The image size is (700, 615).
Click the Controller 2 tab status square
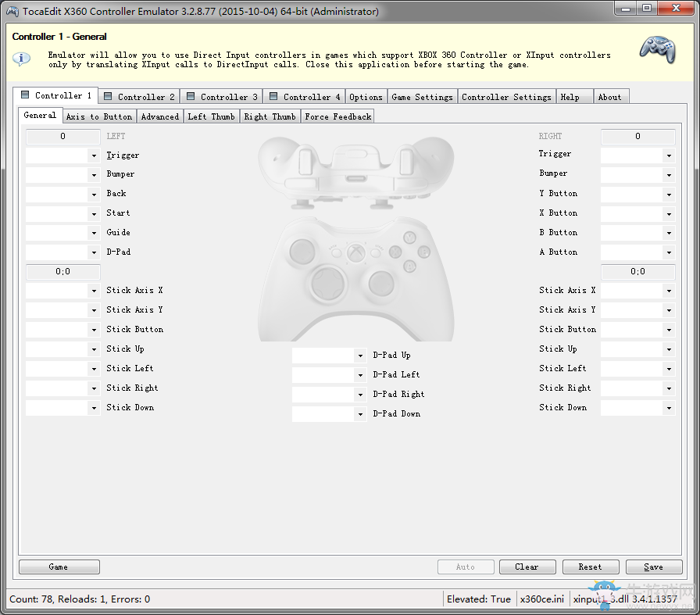[x=108, y=96]
